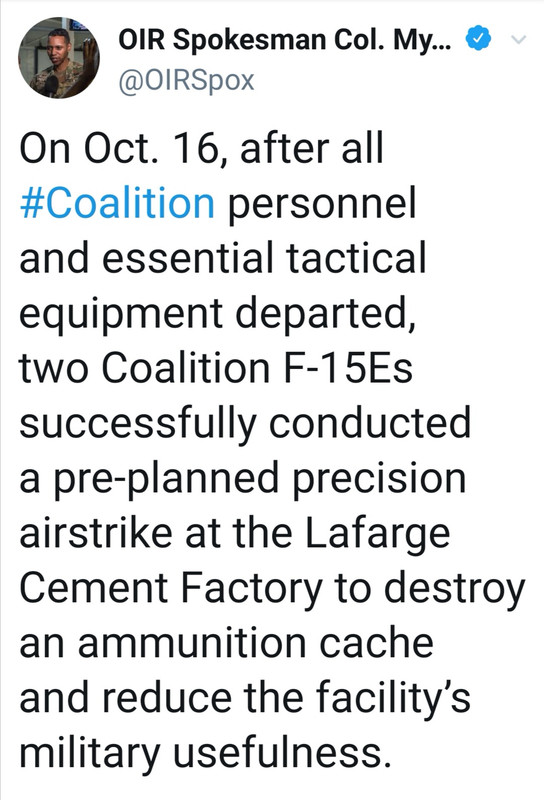
Task: Click the words "airstrike at the"
Action: 157,533
